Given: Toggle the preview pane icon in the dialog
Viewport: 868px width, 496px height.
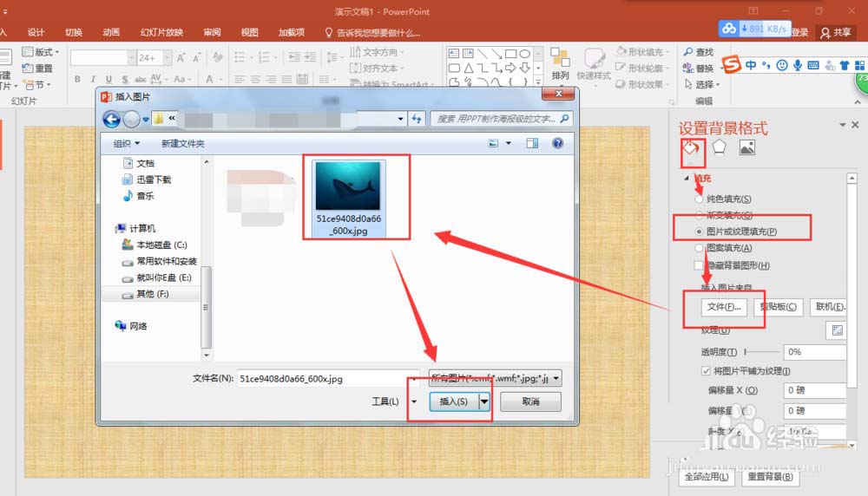Looking at the screenshot, I should point(532,143).
